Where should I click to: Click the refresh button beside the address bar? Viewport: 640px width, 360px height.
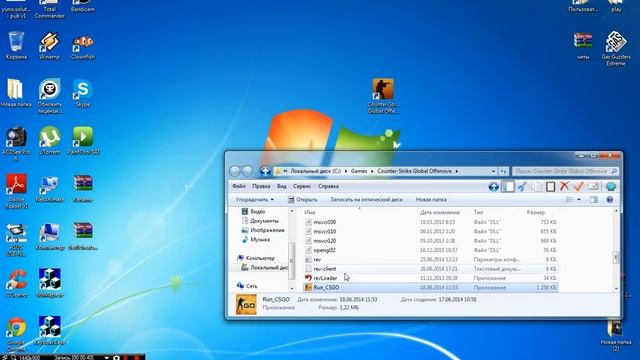(x=503, y=171)
